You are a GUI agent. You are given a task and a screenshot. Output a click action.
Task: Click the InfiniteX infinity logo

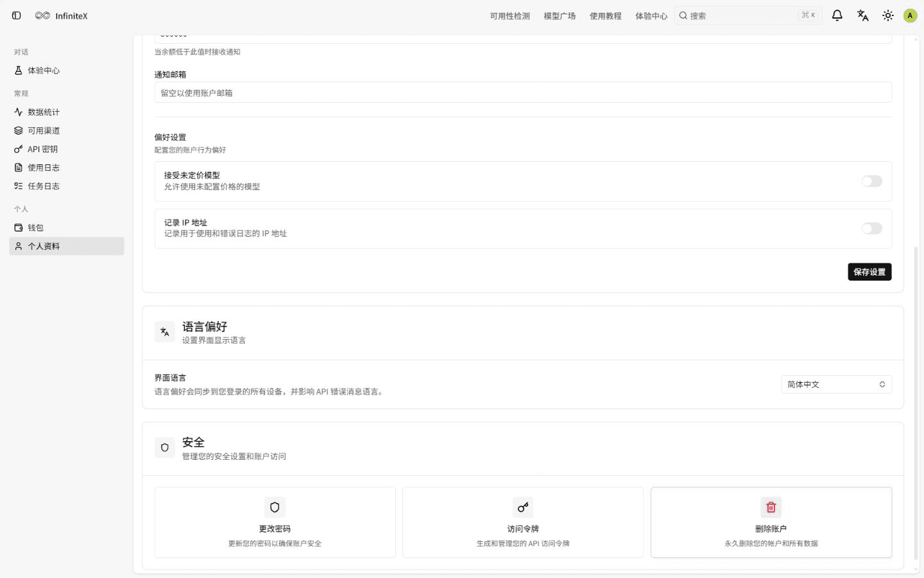(42, 15)
